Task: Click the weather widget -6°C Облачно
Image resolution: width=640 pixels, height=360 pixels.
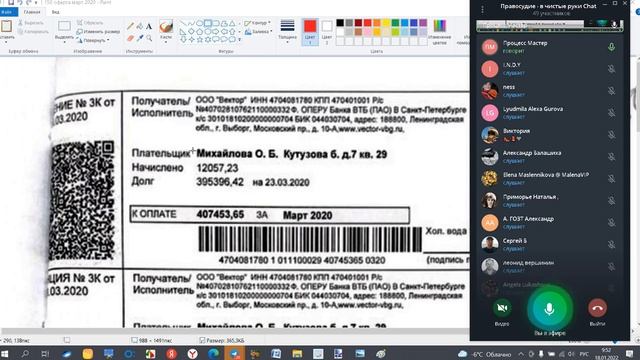Action: pos(485,354)
